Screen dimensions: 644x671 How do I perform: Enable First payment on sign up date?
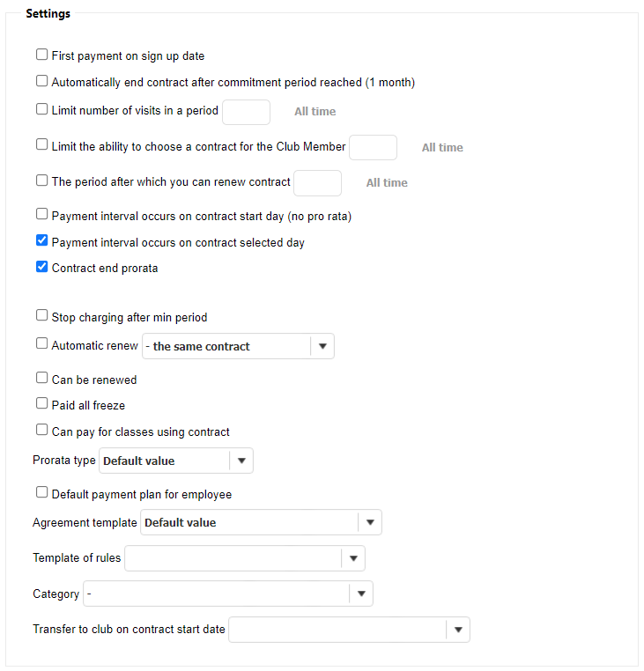(x=41, y=55)
